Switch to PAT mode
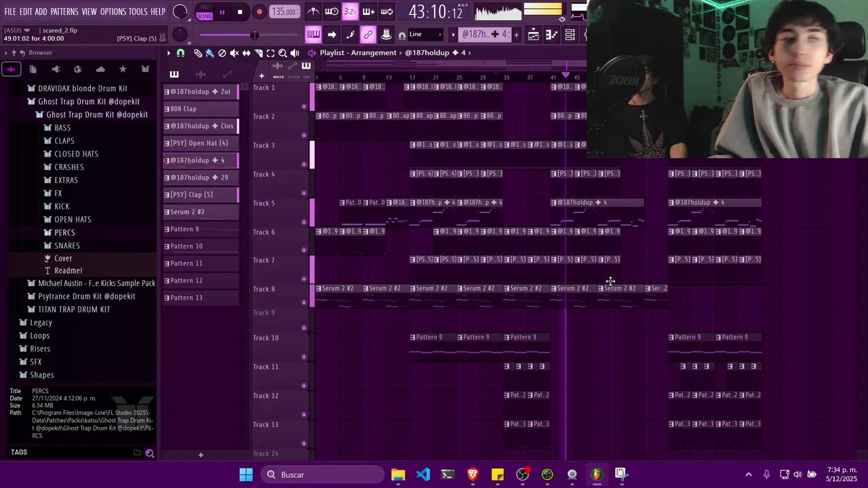The height and width of the screenshot is (488, 868). point(204,8)
